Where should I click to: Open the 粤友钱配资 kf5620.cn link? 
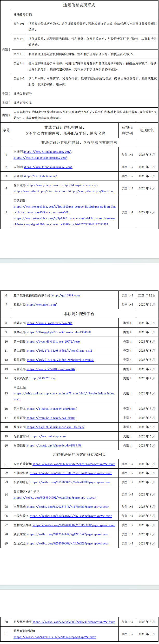point(43,378)
